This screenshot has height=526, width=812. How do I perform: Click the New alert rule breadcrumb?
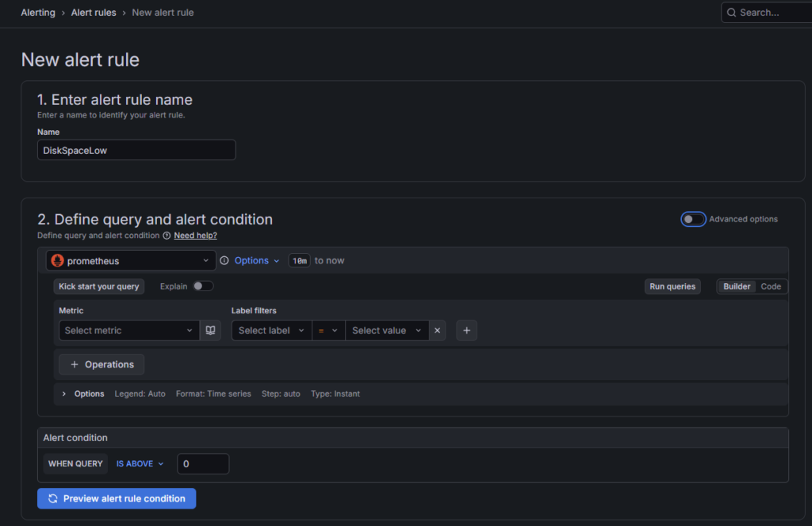point(163,13)
